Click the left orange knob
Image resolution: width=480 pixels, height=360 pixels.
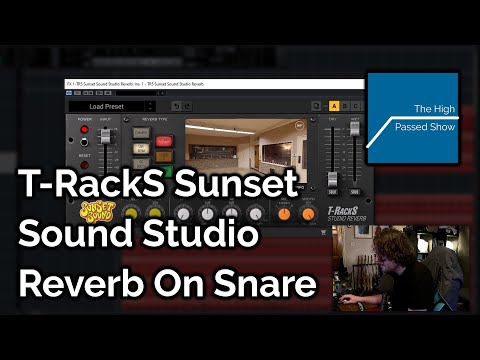point(284,214)
